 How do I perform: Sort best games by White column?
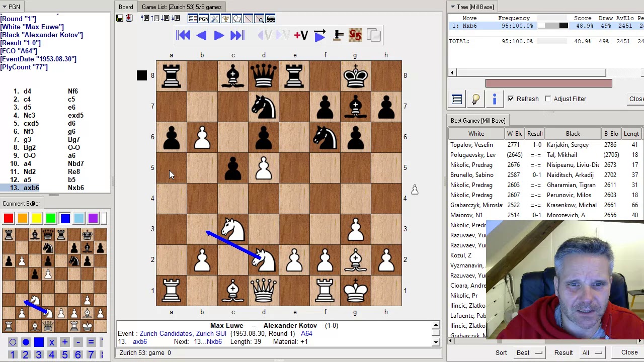click(476, 134)
